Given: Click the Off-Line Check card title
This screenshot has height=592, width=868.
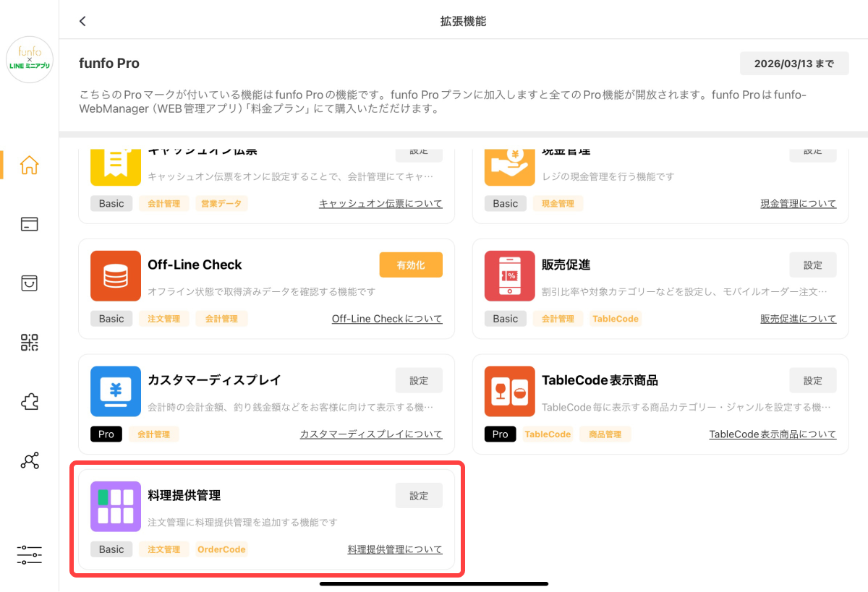Looking at the screenshot, I should click(195, 265).
